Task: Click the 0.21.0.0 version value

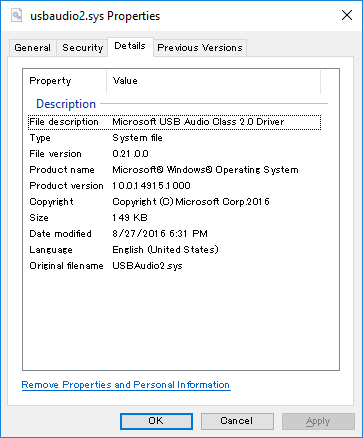Action: [x=130, y=154]
